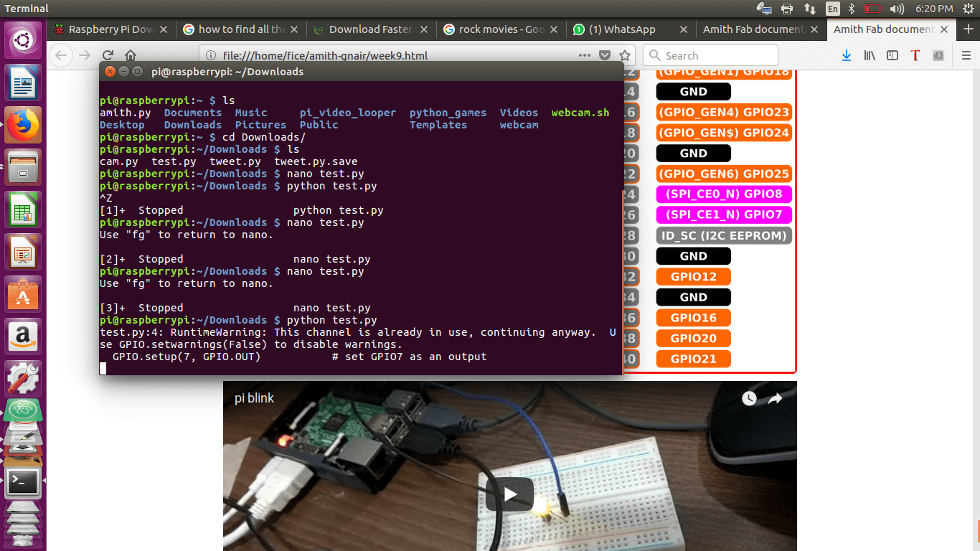The width and height of the screenshot is (980, 551).
Task: Click terminal cursor at the prompt
Action: tap(103, 369)
